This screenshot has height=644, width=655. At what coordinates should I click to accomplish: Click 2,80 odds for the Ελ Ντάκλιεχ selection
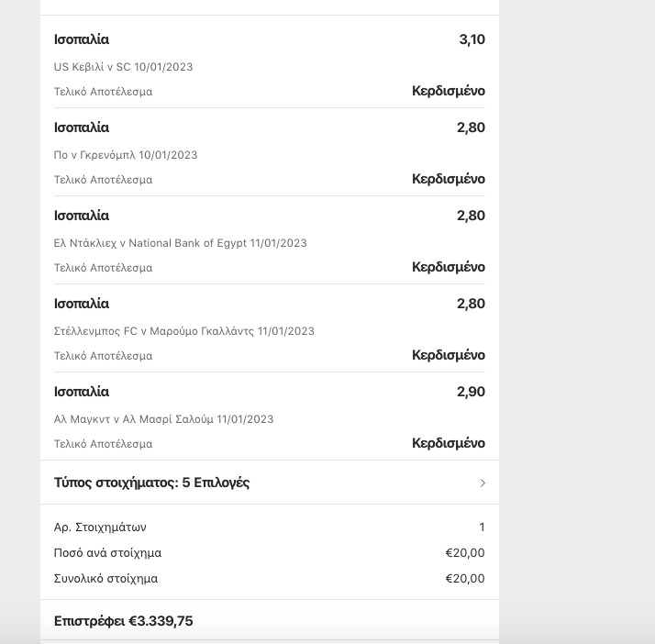471,216
